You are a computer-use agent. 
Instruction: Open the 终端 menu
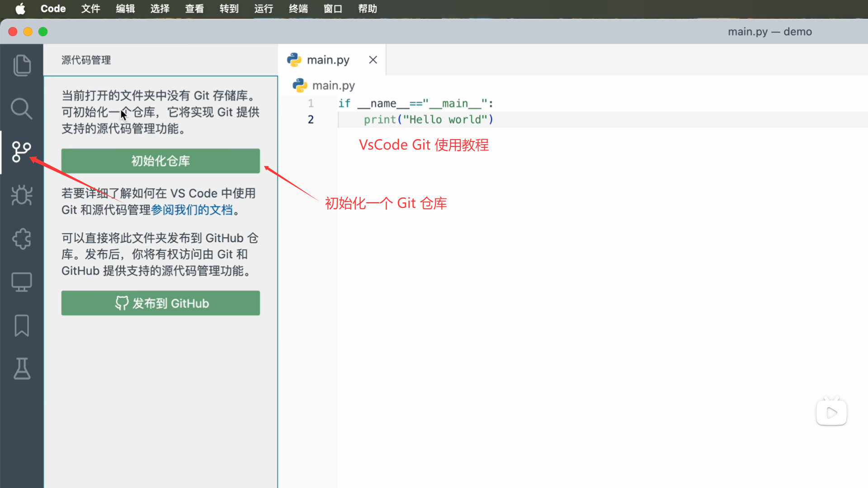click(298, 9)
